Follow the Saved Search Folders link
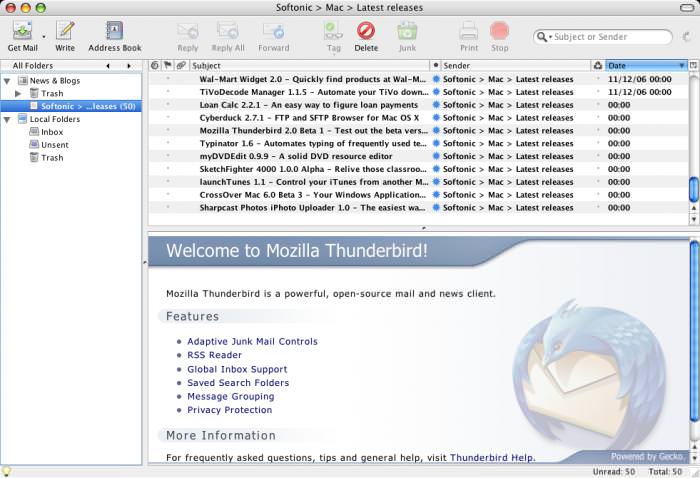The image size is (700, 478). tap(238, 383)
